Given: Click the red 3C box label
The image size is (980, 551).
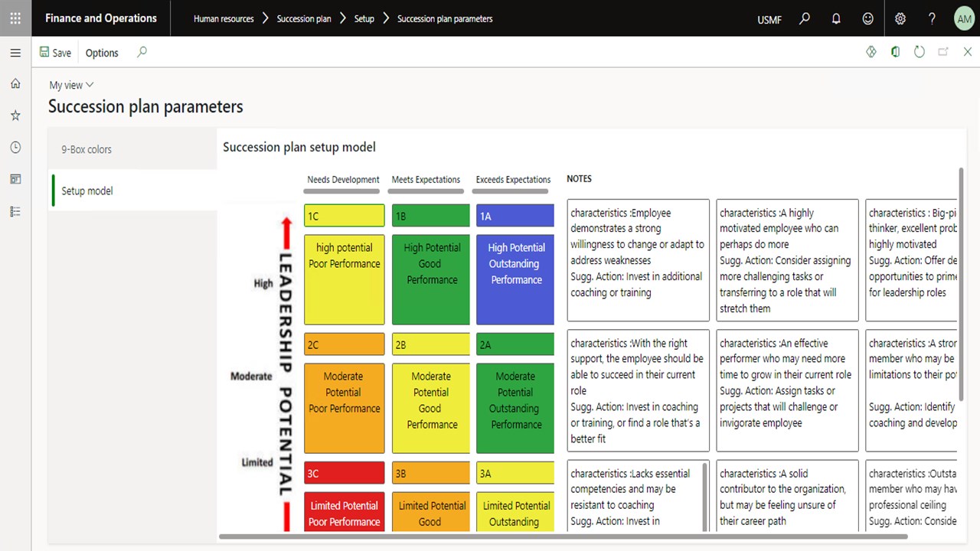Looking at the screenshot, I should [345, 473].
